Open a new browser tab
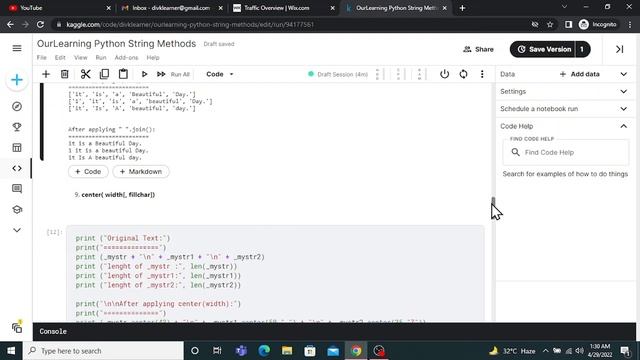The height and width of the screenshot is (360, 640). coord(462,8)
